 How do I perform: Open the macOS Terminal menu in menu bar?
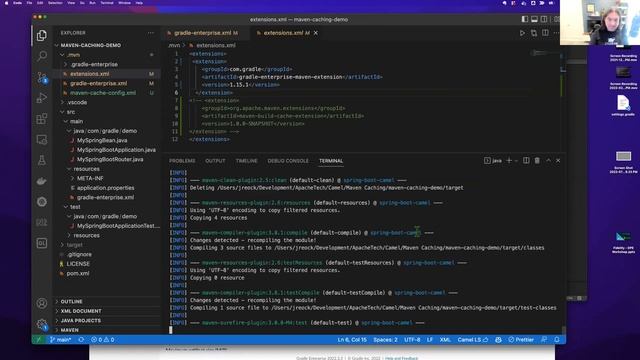pos(107,3)
